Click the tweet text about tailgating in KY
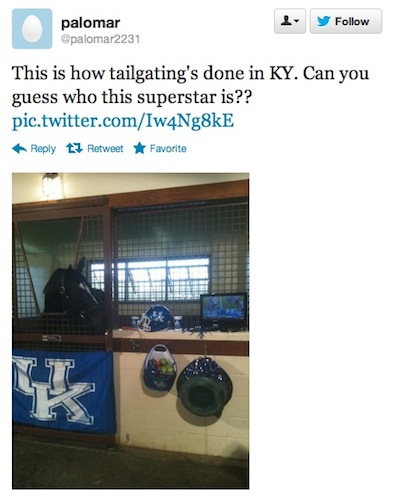Screen dimensions: 395x499 pyautogui.click(x=190, y=85)
